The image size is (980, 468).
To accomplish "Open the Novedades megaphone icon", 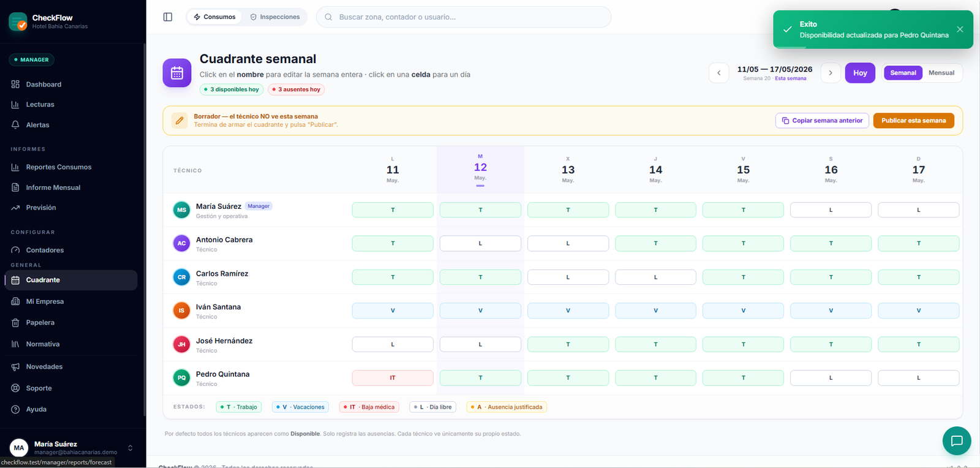I will coord(15,367).
